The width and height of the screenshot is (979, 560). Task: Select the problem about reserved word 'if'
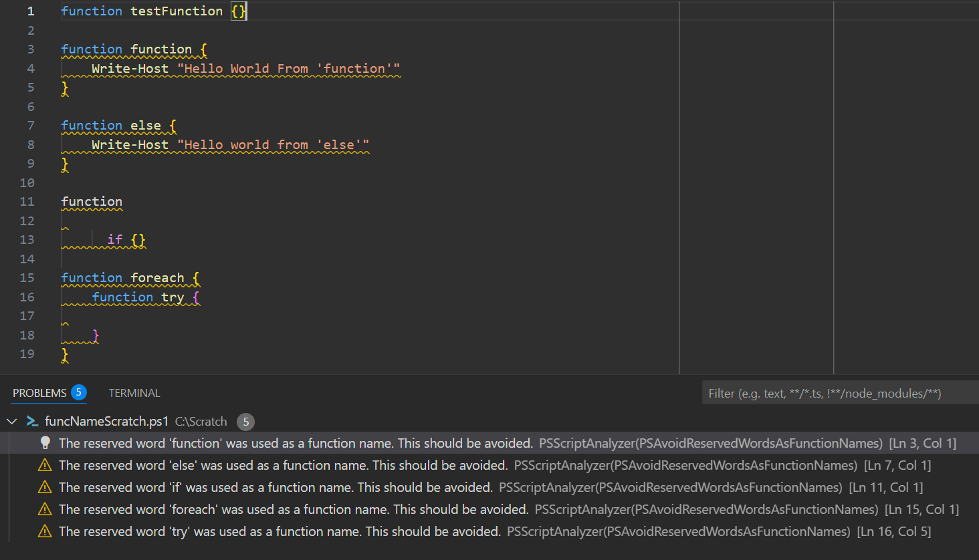(490, 487)
